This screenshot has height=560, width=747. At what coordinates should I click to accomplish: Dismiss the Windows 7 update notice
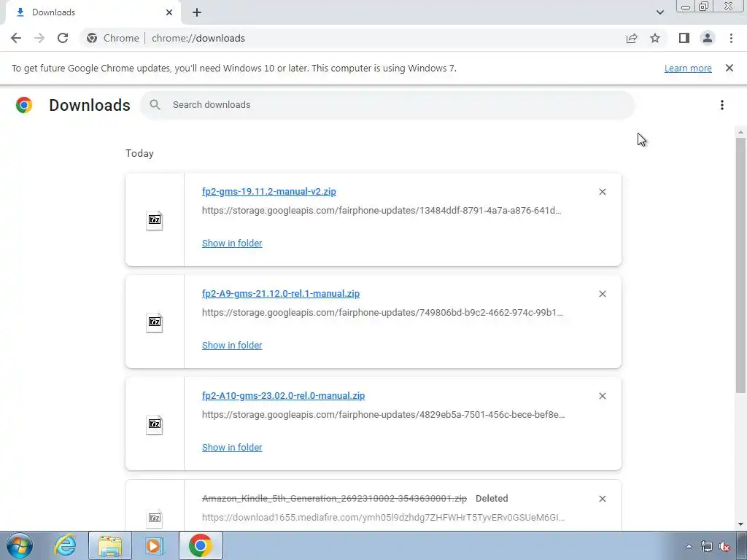729,68
